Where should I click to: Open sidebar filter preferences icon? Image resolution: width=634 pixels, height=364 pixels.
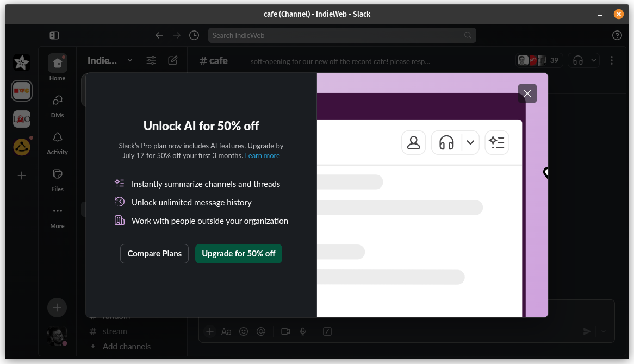coord(151,61)
